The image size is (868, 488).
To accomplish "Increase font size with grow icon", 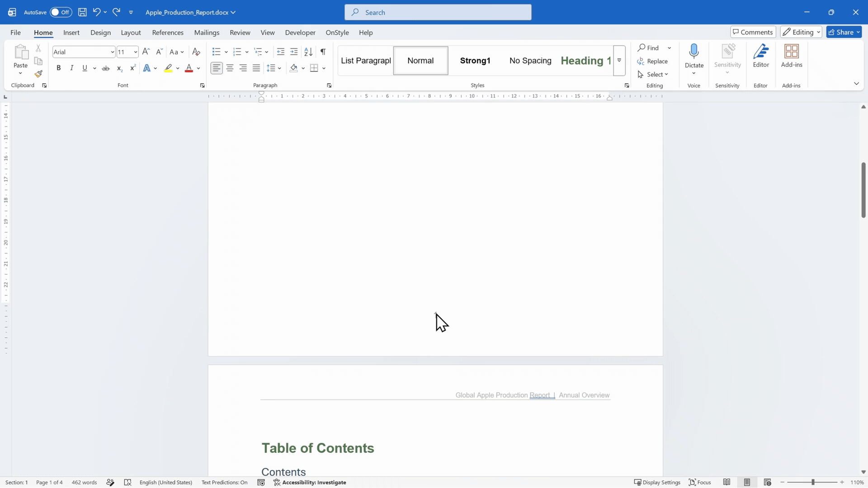I will (x=146, y=52).
